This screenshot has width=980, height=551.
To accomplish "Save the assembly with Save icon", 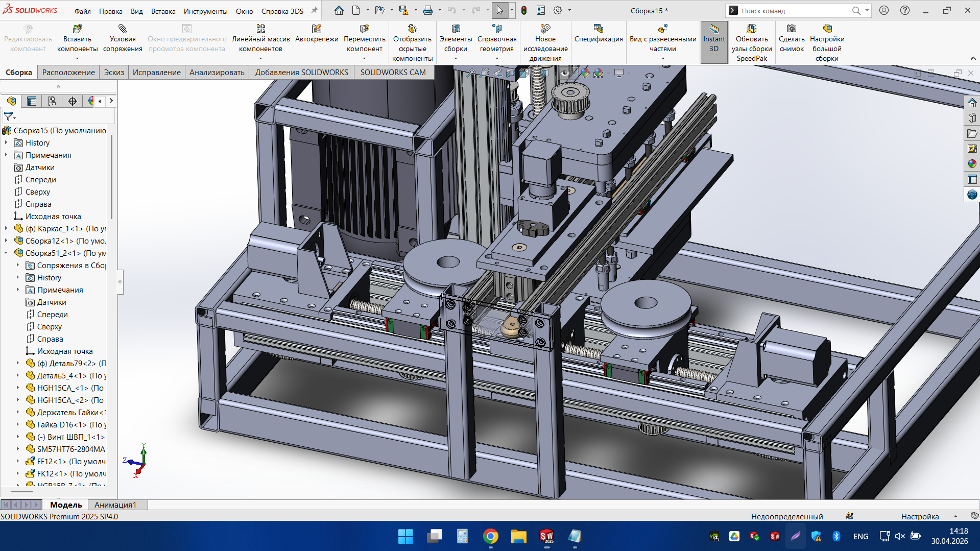I will [x=403, y=10].
